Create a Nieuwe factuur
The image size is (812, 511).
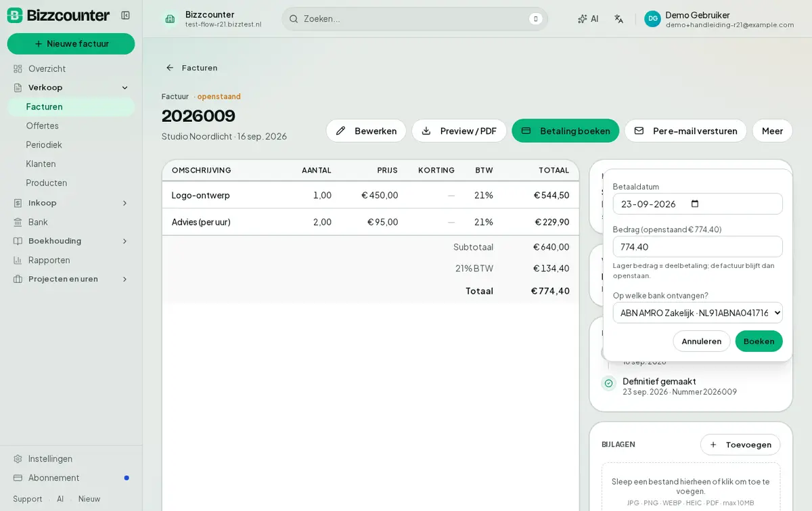pos(71,44)
